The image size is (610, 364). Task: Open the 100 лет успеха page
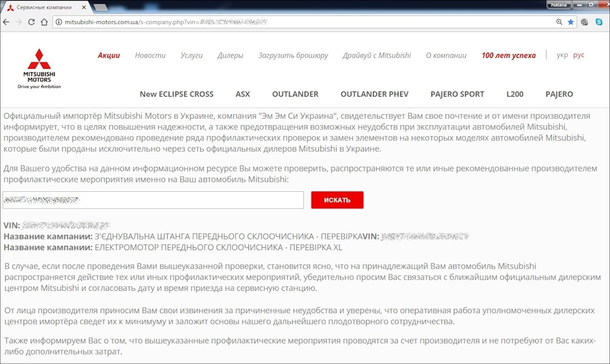(x=508, y=55)
